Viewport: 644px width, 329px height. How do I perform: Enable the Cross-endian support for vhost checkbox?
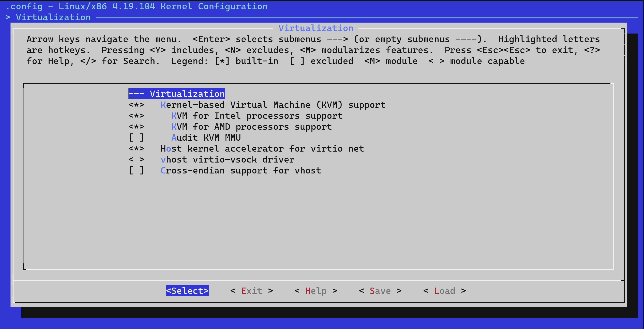136,171
